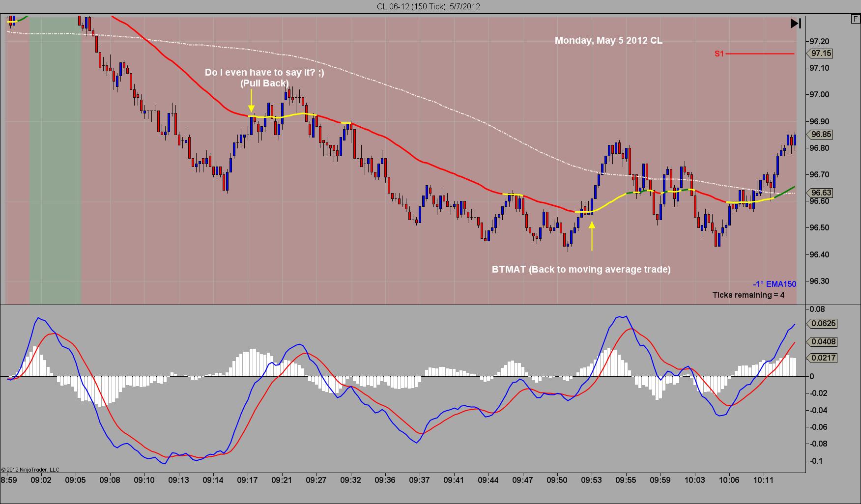Click the 09:02 time axis label

click(41, 480)
